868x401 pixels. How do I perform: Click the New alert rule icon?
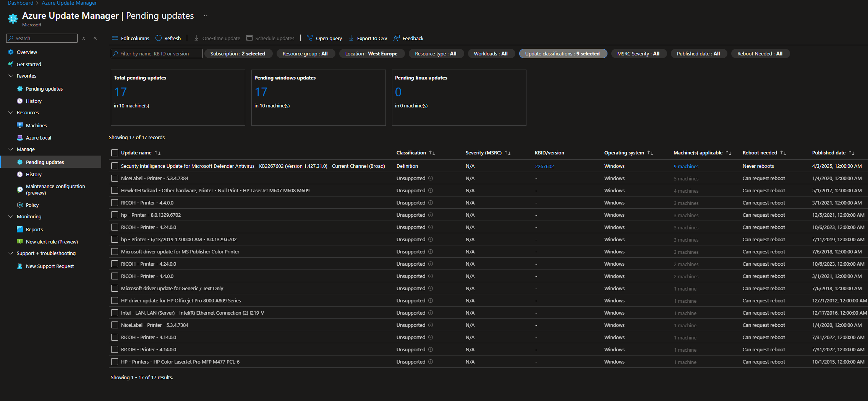click(20, 242)
